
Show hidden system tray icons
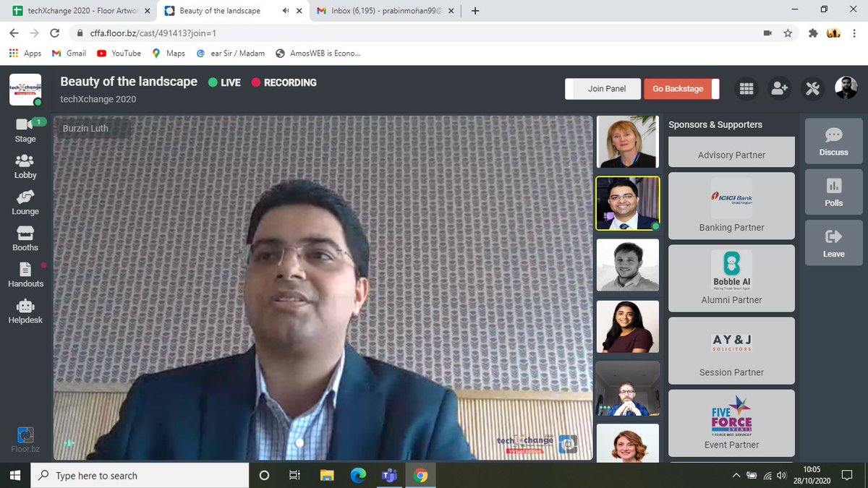[736, 475]
